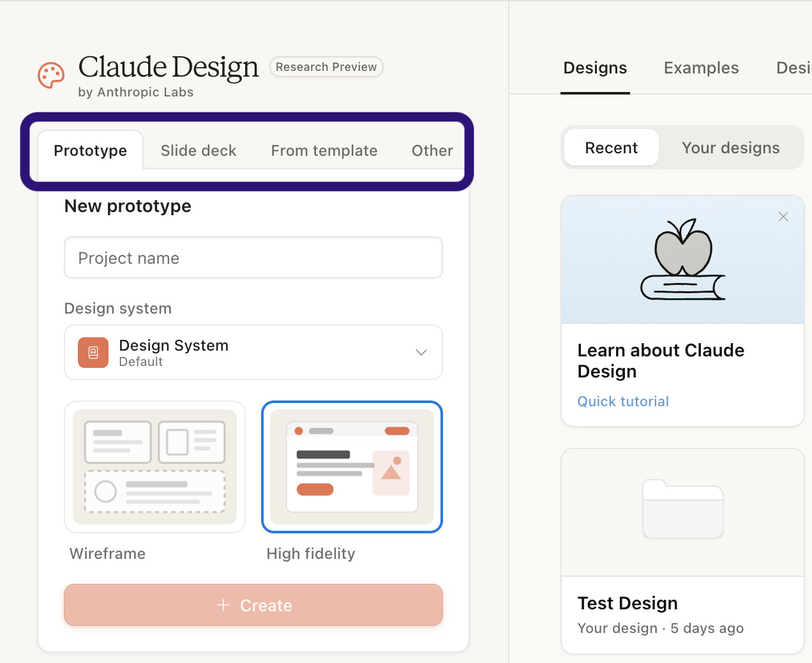Viewport: 812px width, 663px height.
Task: Click the apple on book illustration
Action: coord(683,259)
